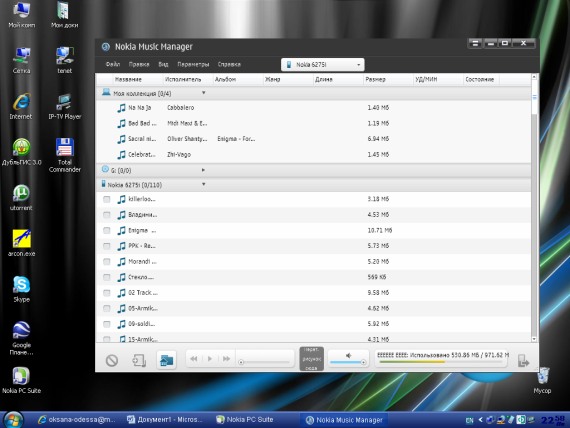Viewport: 570px width, 428px height.
Task: Select the Bad Bad ... track row
Action: 313,123
